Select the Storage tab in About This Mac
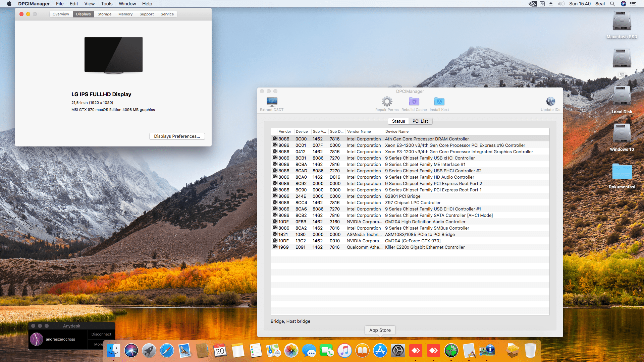 pyautogui.click(x=104, y=14)
